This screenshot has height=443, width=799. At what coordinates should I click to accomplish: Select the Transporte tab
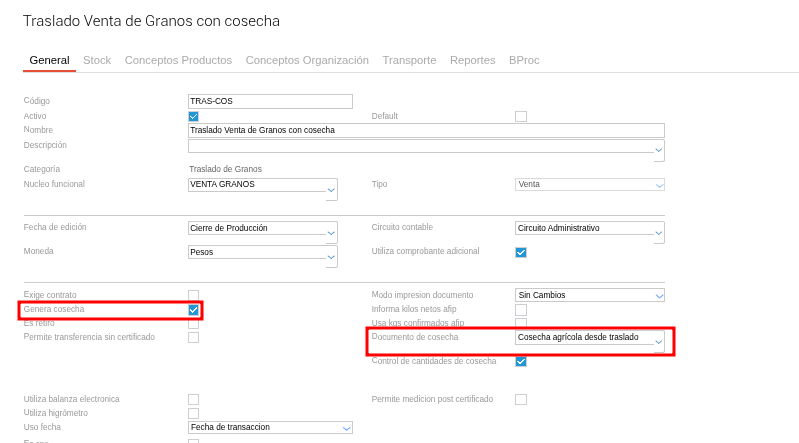[409, 60]
